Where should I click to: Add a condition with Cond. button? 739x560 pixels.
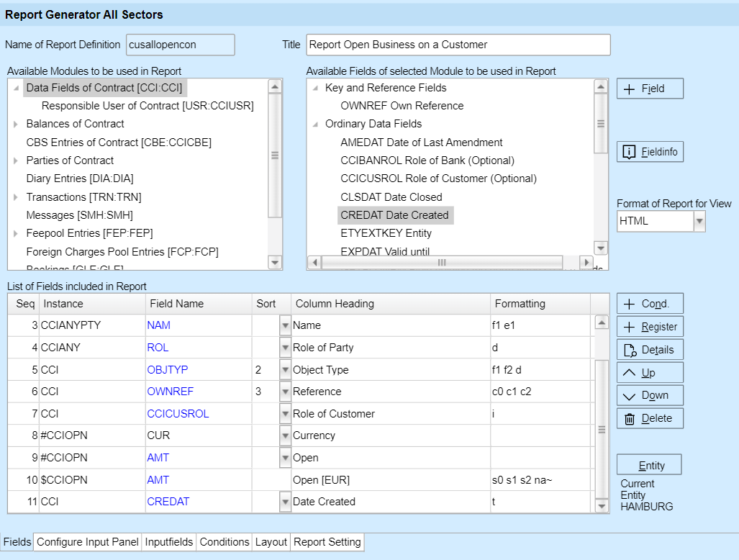pyautogui.click(x=650, y=304)
